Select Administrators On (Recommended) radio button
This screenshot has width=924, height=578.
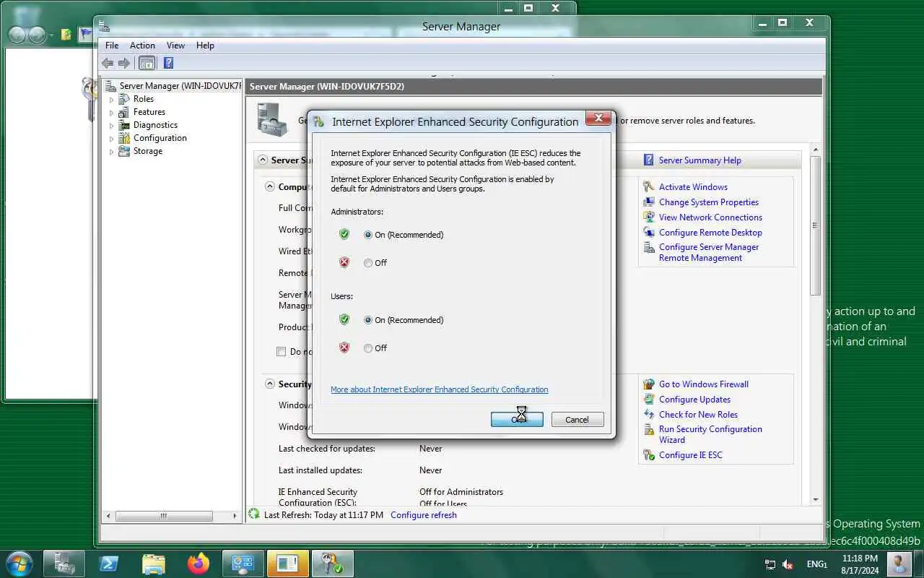pyautogui.click(x=368, y=235)
